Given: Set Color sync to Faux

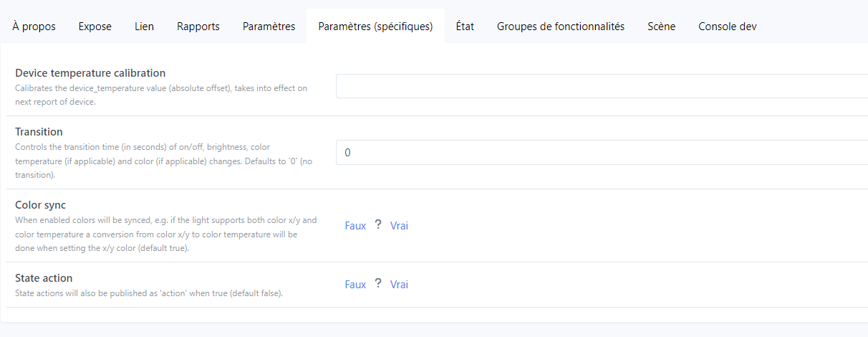Looking at the screenshot, I should pos(355,225).
